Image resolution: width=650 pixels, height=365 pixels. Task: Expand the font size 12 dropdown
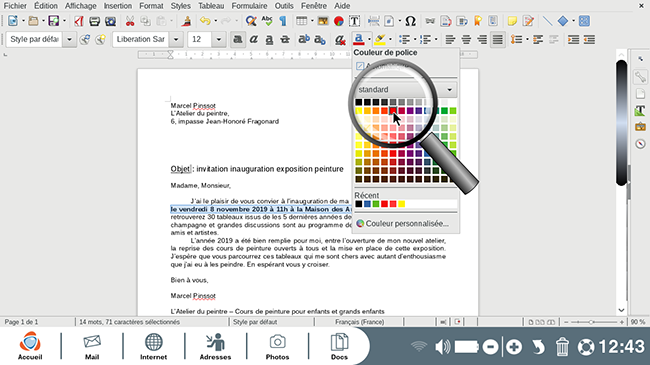(x=219, y=39)
